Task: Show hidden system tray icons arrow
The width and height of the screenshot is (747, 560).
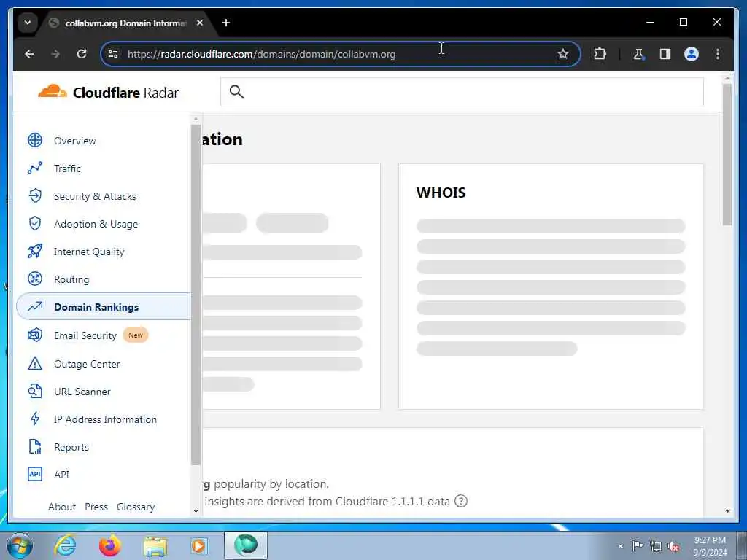Action: coord(620,546)
